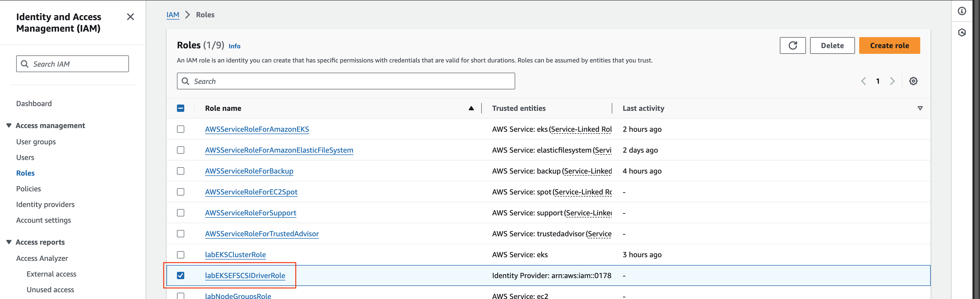
Task: Open AWSServiceRoleForAmazonElasticFileSystem role link
Action: [279, 150]
